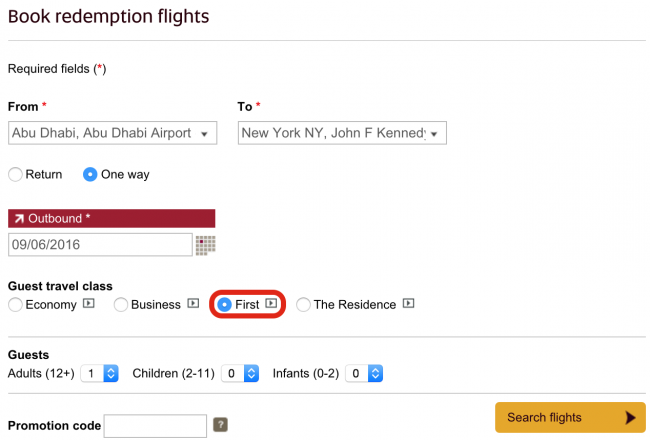This screenshot has width=650, height=440.
Task: Open the Infants count selector
Action: (364, 374)
